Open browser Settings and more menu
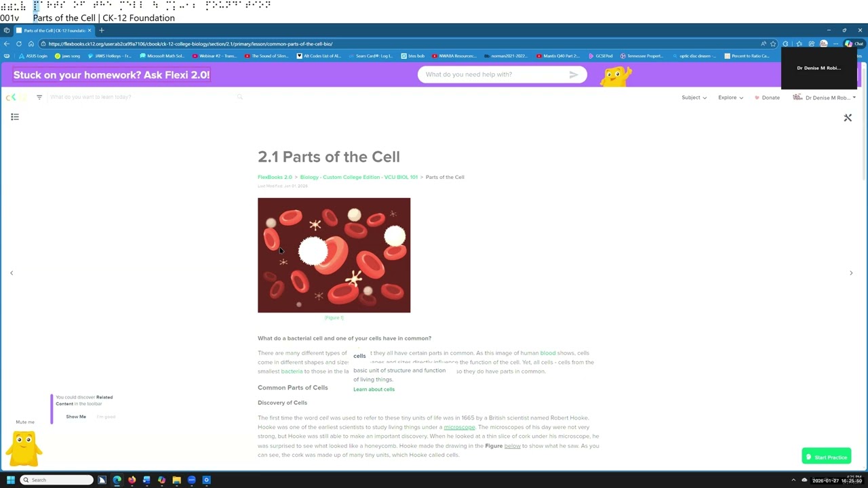Viewport: 868px width, 488px height. point(835,43)
